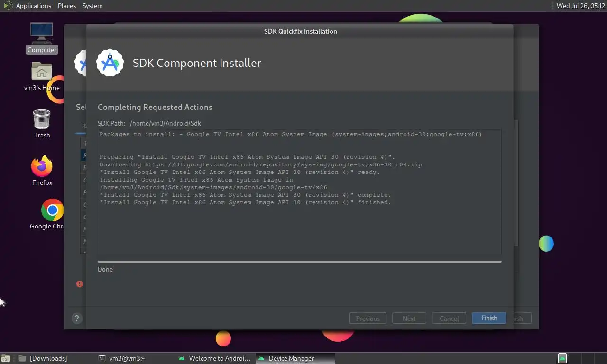
Task: Switch to Welcome to Android Studio taskbar item
Action: (x=214, y=358)
